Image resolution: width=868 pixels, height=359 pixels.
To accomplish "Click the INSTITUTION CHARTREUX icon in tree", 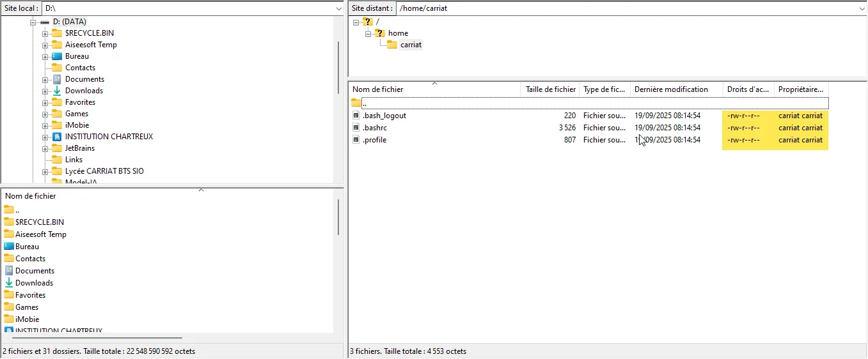I will 57,137.
